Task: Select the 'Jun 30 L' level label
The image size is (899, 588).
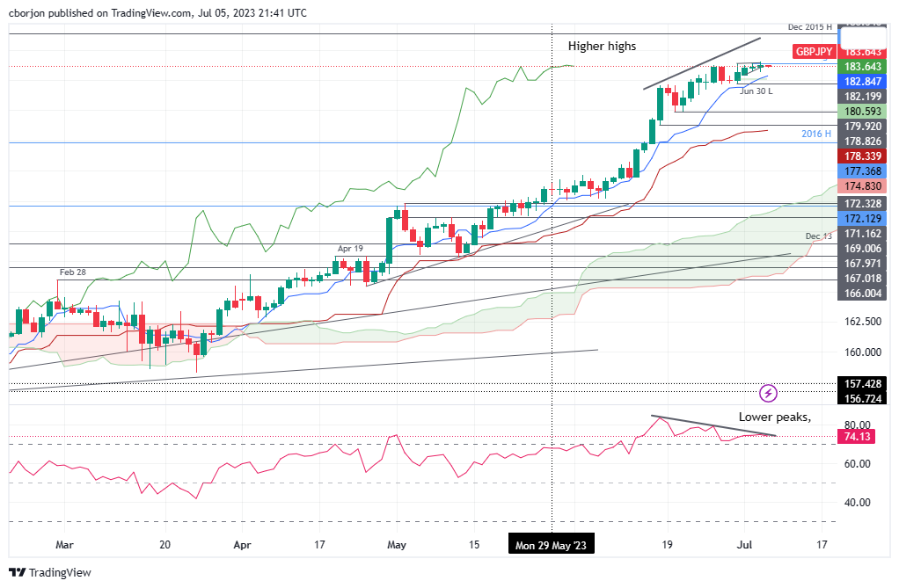Action: click(x=756, y=91)
